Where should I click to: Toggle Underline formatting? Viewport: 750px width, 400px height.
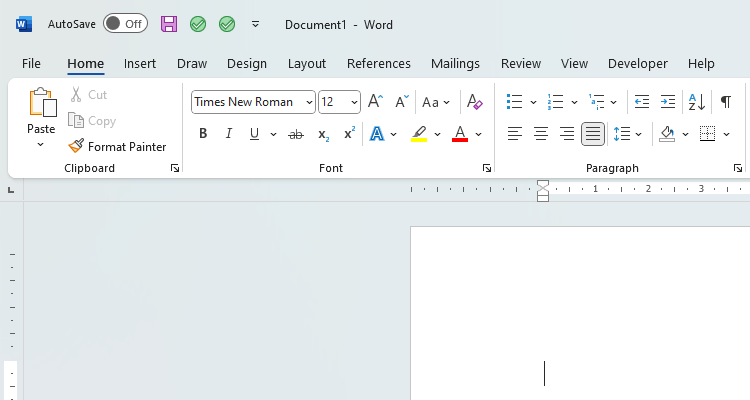click(254, 134)
